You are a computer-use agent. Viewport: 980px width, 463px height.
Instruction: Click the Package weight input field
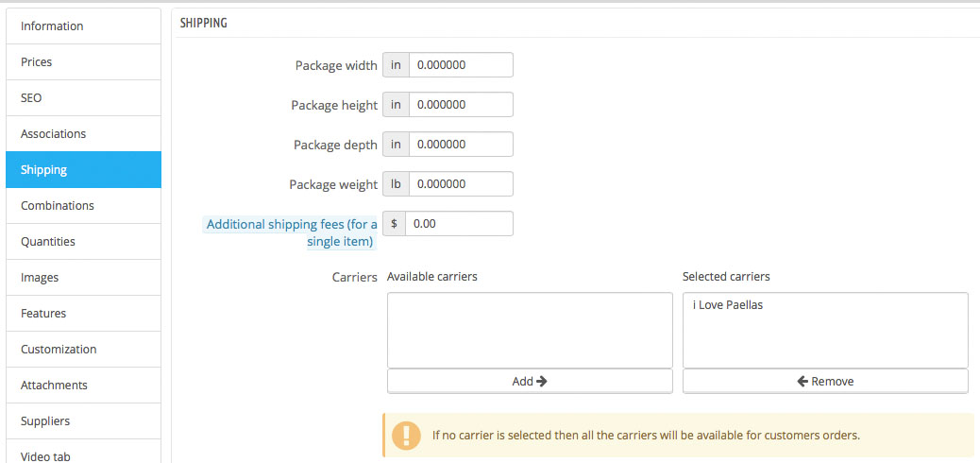[x=461, y=184]
